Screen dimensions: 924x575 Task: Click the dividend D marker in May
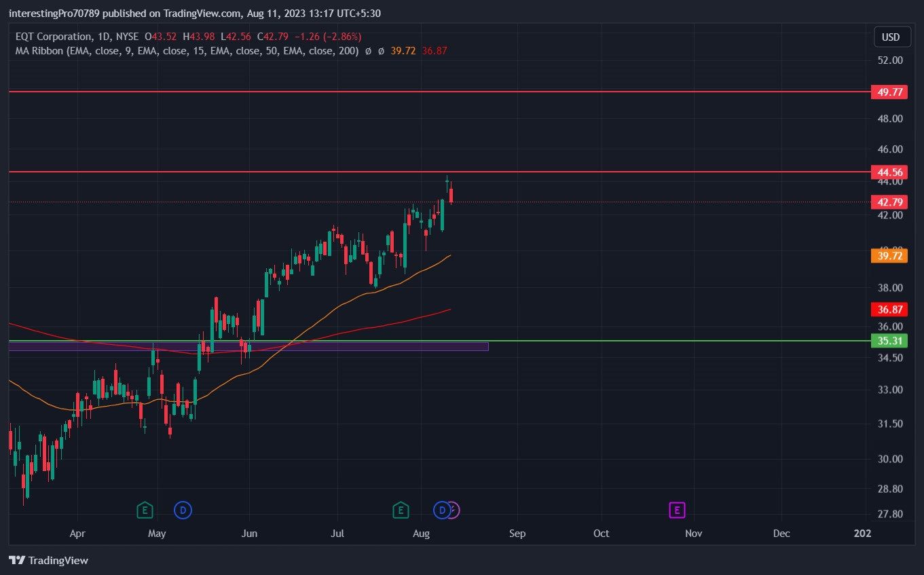pyautogui.click(x=183, y=510)
